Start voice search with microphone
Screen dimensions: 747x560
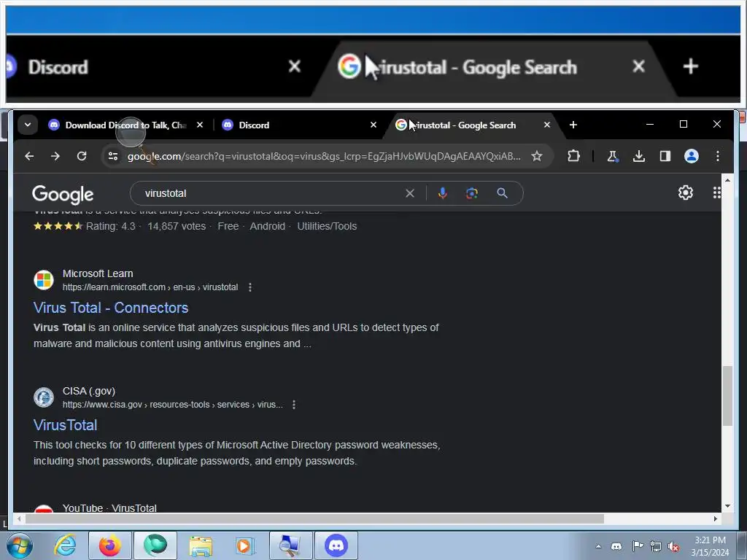443,193
